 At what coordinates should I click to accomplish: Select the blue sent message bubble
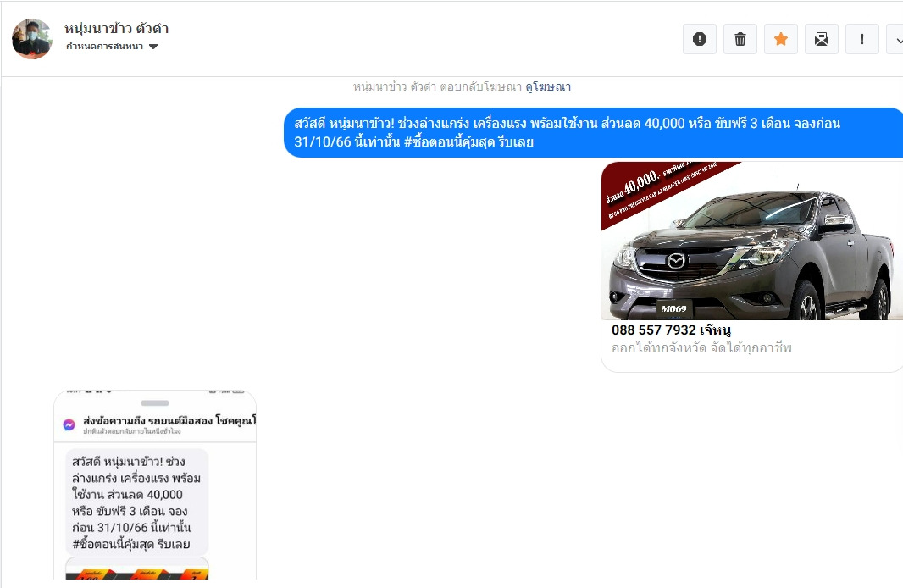click(593, 132)
